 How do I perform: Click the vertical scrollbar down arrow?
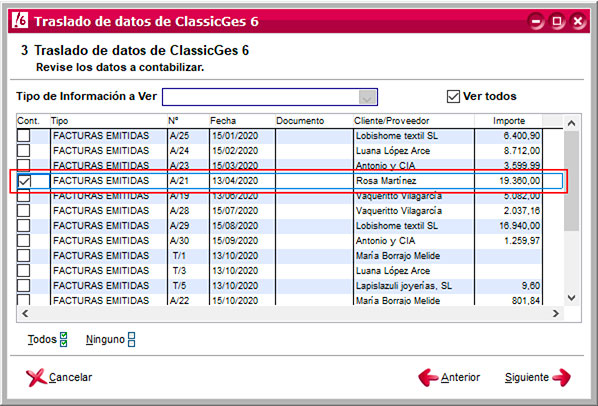[x=571, y=298]
